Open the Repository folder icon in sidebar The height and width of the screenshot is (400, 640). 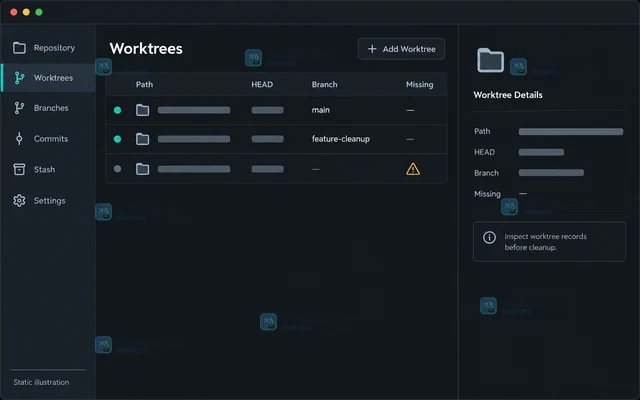[19, 48]
